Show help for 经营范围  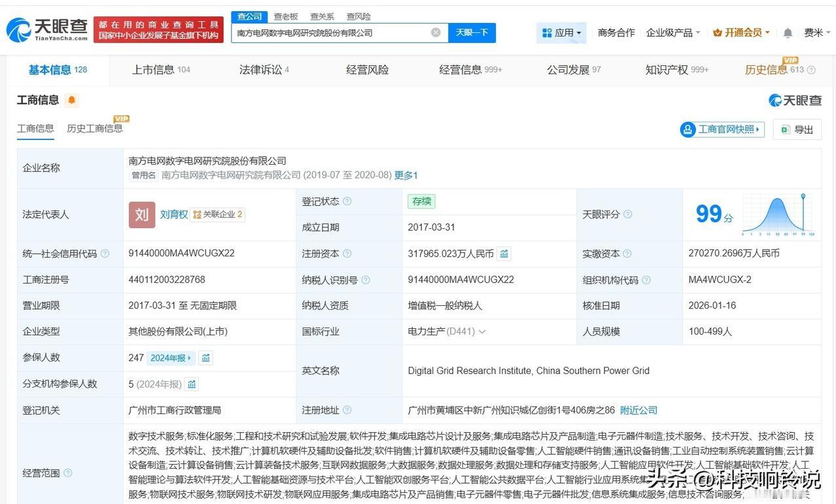click(68, 473)
